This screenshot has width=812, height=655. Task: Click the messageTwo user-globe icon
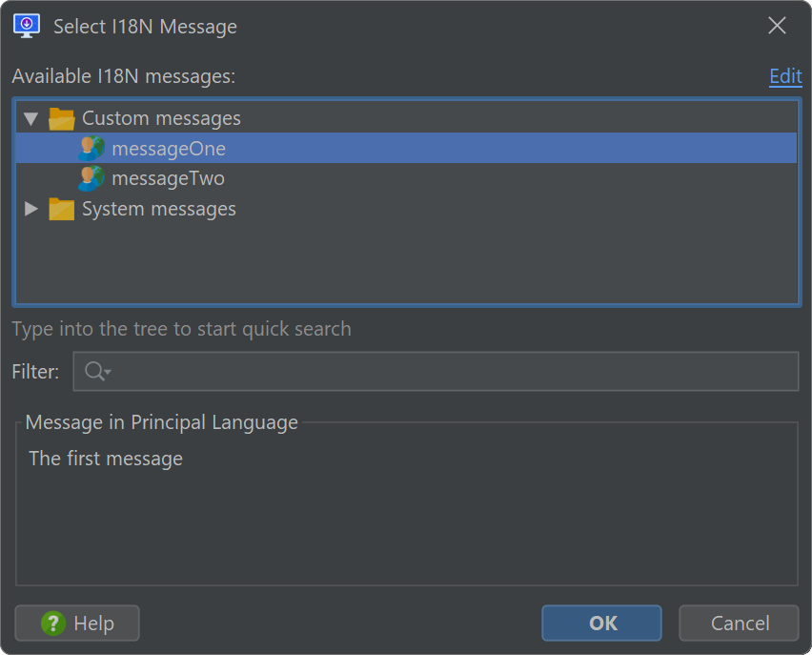coord(91,178)
